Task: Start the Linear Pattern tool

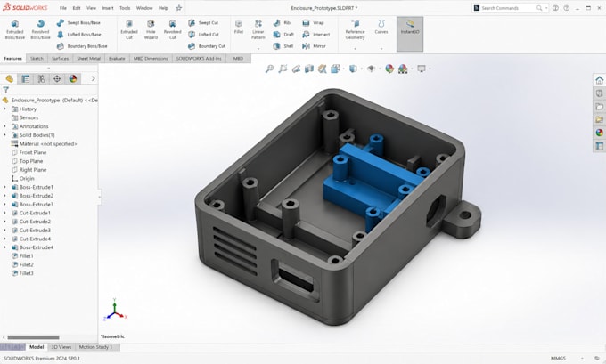Action: (258, 29)
